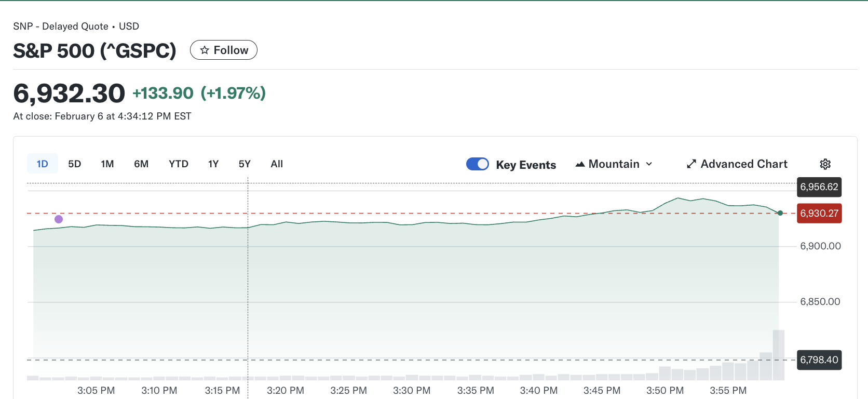Select the 5D time range tab

tap(75, 164)
